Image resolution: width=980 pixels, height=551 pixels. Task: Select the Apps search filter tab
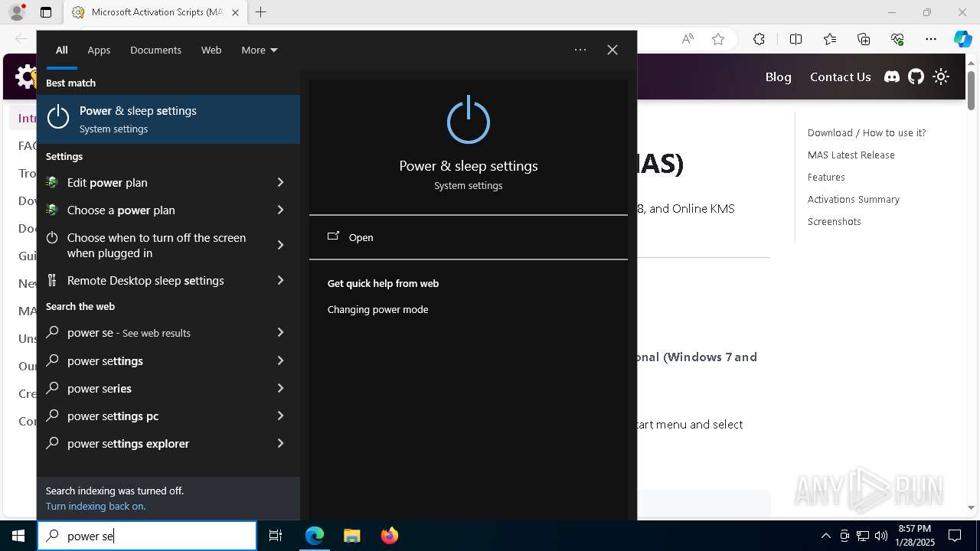pyautogui.click(x=99, y=50)
